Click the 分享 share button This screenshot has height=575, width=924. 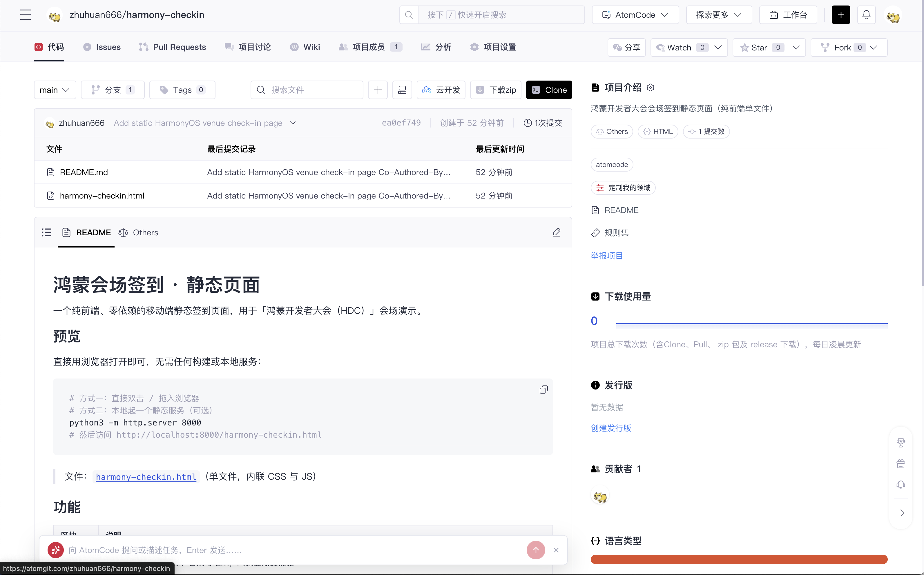626,48
